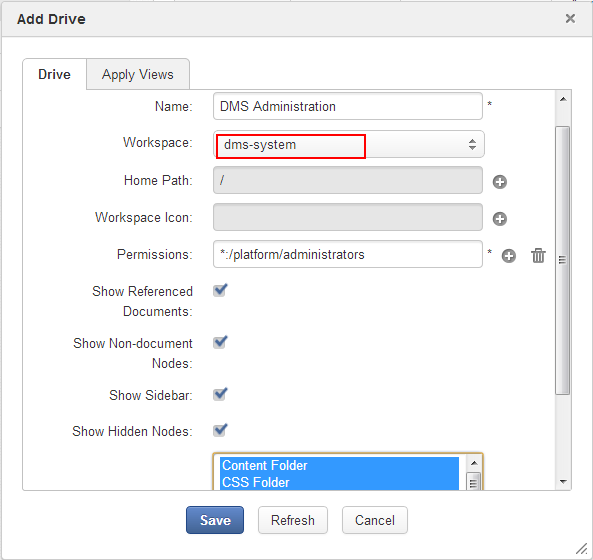Select the Drive tab
The width and height of the screenshot is (593, 560).
point(54,74)
